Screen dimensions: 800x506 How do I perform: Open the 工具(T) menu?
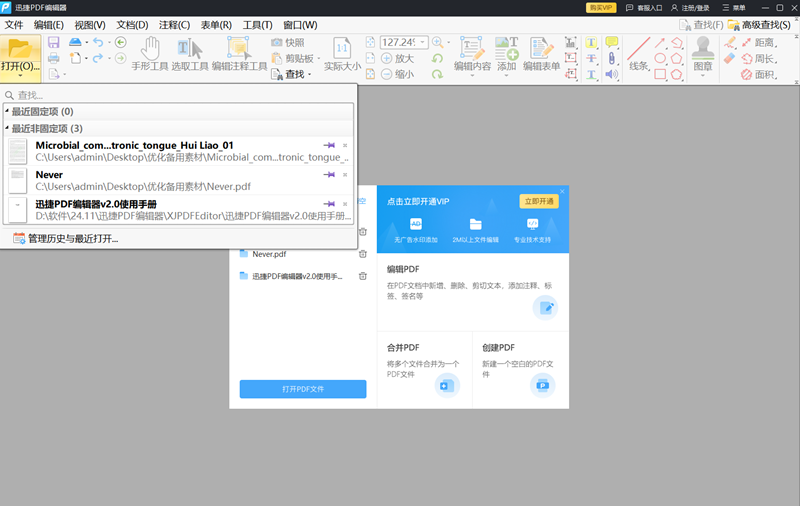[257, 25]
